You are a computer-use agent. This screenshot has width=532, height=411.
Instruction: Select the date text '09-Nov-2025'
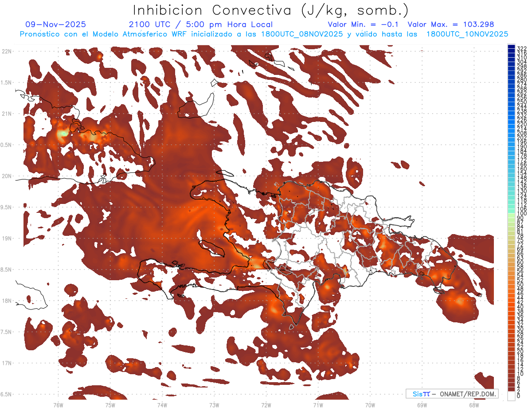coord(56,24)
